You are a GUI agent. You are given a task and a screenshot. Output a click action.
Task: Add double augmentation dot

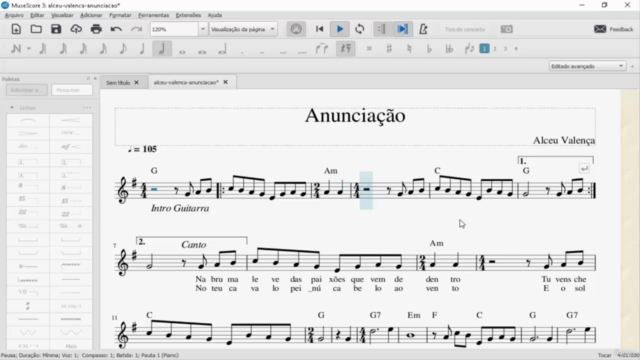point(262,51)
